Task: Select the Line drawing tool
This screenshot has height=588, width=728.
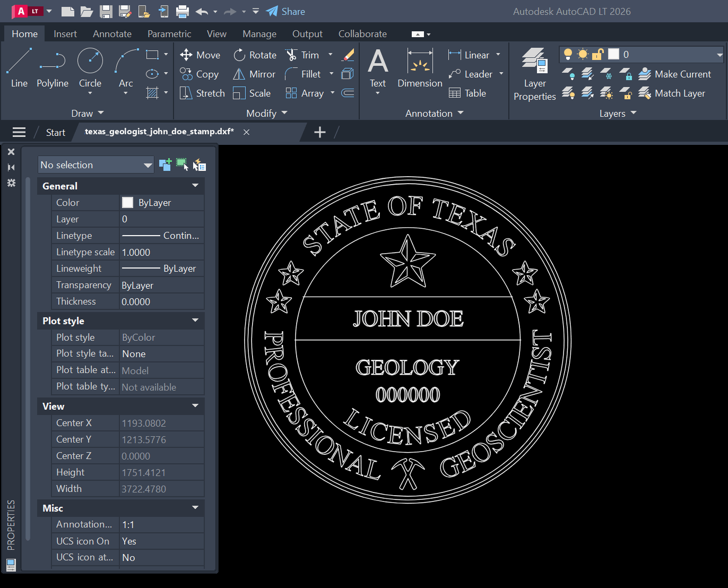Action: point(19,67)
